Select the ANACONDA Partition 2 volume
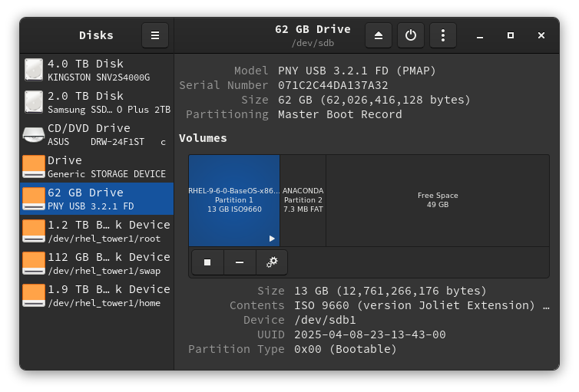Viewport: 579px width, 392px height. (x=303, y=200)
